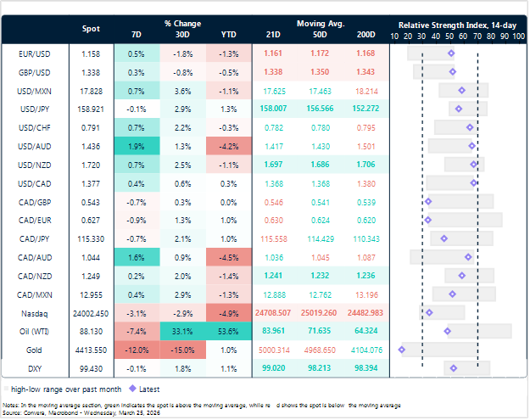Click the Oil (WTI) 30D cell showing 33.1%
Image resolution: width=530 pixels, height=420 pixels.
point(183,332)
